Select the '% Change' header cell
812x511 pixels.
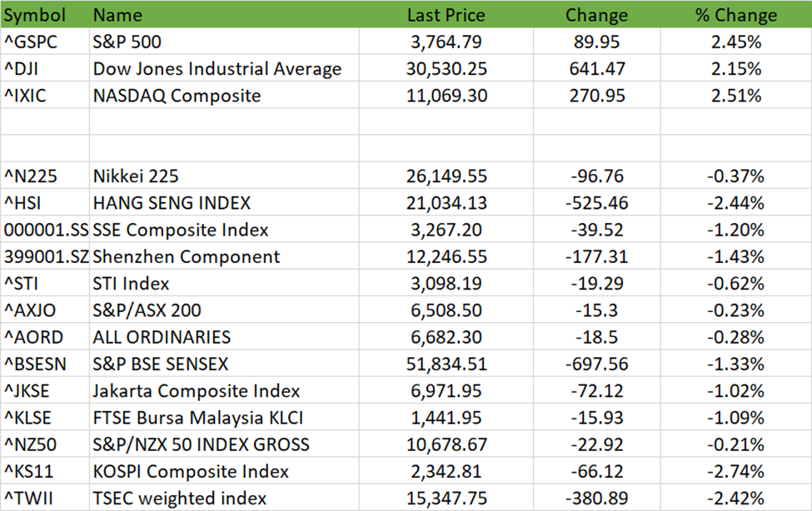736,14
